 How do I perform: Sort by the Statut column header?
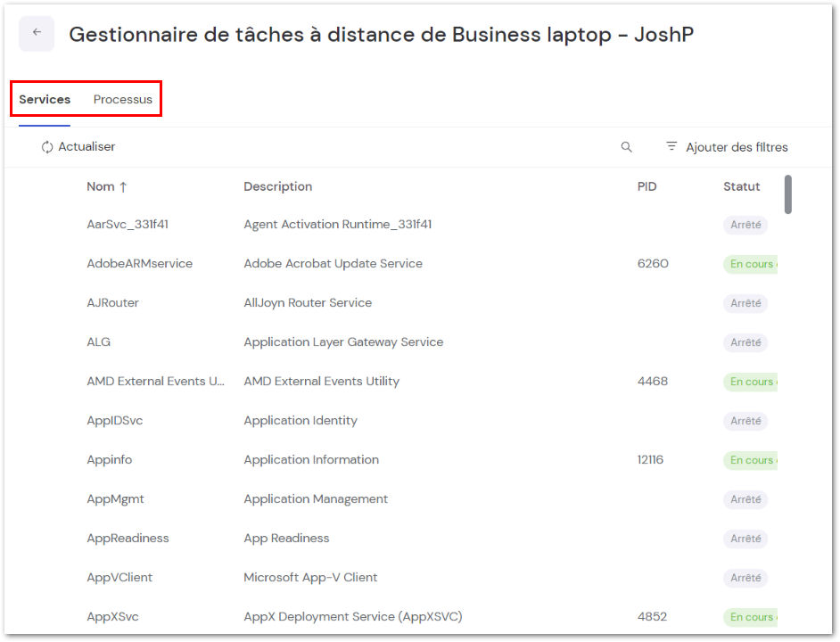pyautogui.click(x=741, y=186)
